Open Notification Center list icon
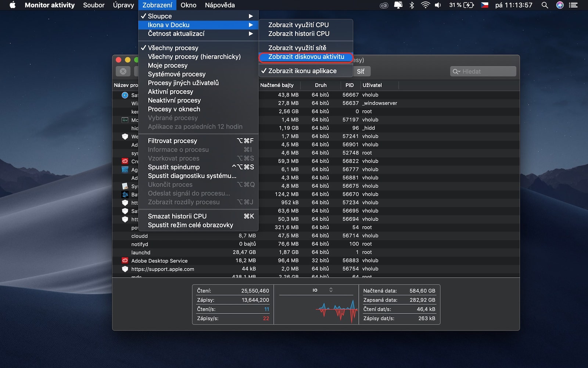 [x=573, y=5]
